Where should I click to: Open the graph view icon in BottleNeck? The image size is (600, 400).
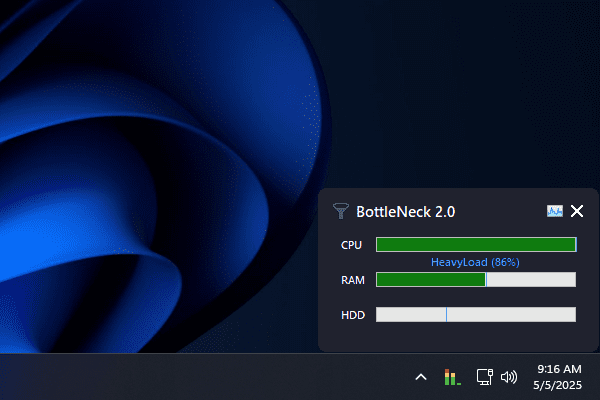tap(554, 211)
